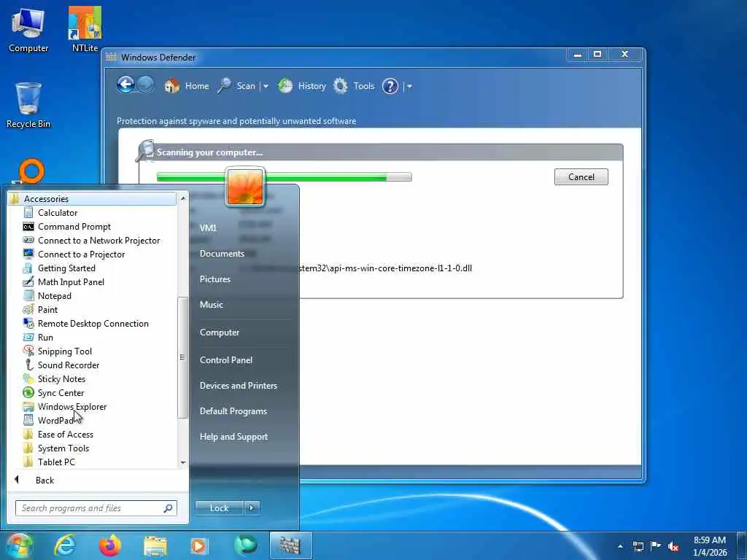Launch Math Input Panel
The image size is (747, 560).
tap(71, 282)
